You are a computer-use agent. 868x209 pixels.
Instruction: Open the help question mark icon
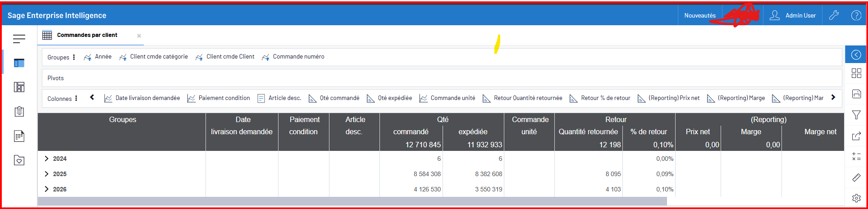[x=856, y=15]
